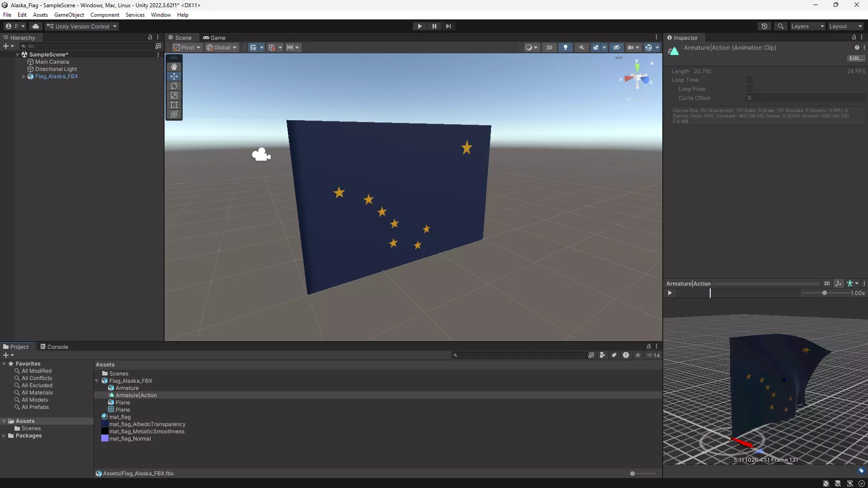Viewport: 868px width, 488px height.
Task: Click the project Search by Log Type icon
Action: (x=626, y=355)
